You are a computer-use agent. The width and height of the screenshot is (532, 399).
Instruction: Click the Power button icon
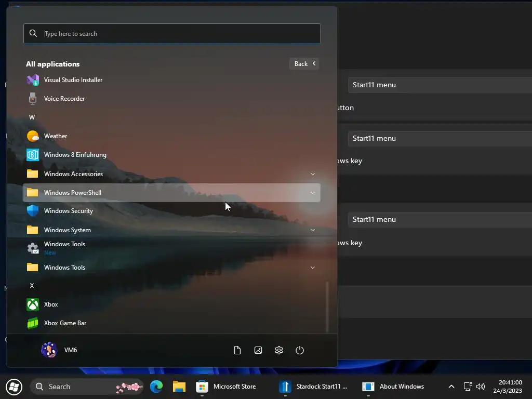[x=300, y=350]
